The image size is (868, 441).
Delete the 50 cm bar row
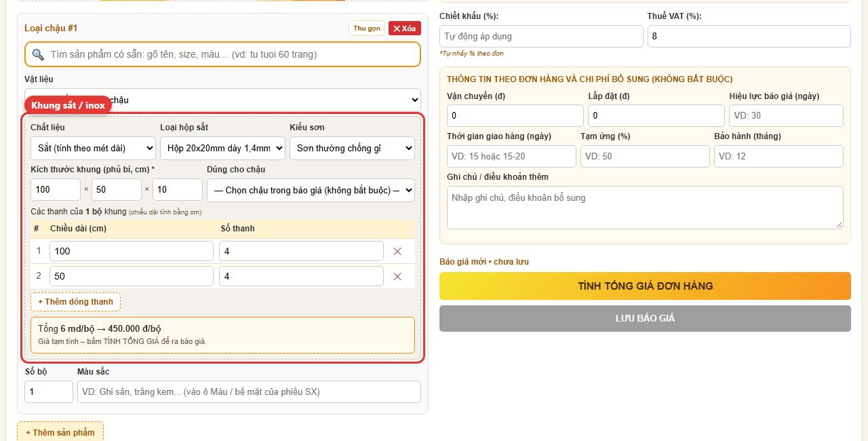tap(397, 276)
